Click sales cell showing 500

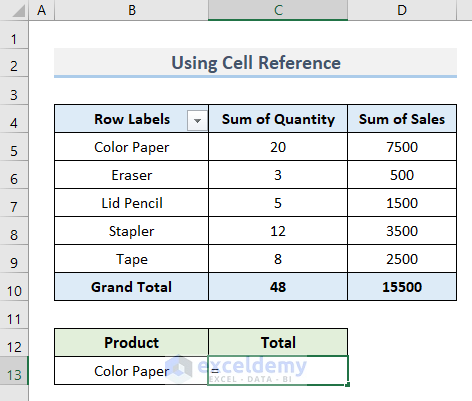(402, 175)
